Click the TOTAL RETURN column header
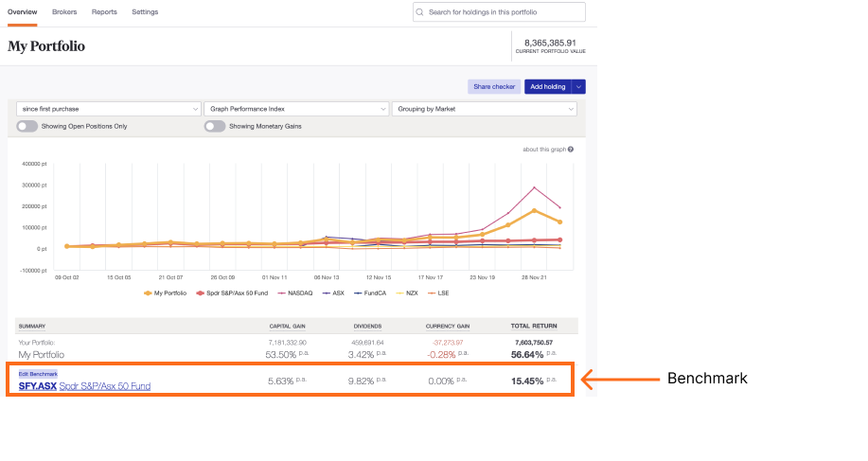Image resolution: width=868 pixels, height=461 pixels. pos(534,326)
